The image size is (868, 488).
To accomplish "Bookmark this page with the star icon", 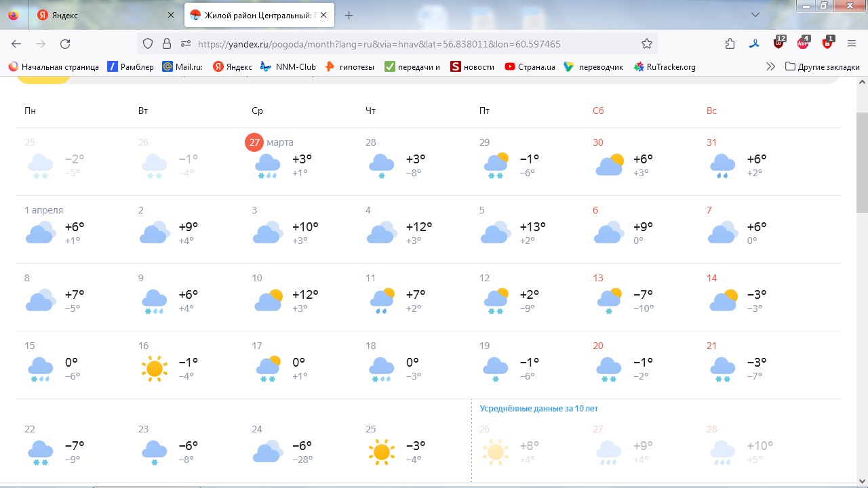I will click(646, 44).
